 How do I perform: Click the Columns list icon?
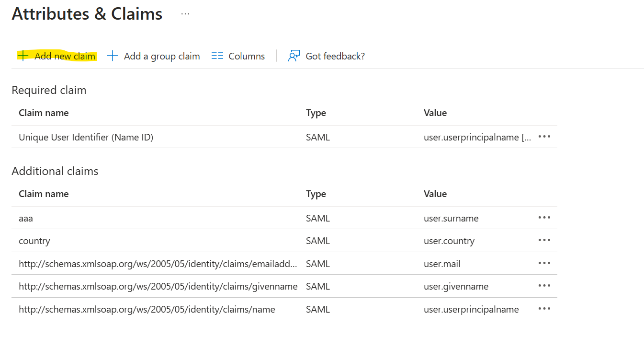point(217,56)
